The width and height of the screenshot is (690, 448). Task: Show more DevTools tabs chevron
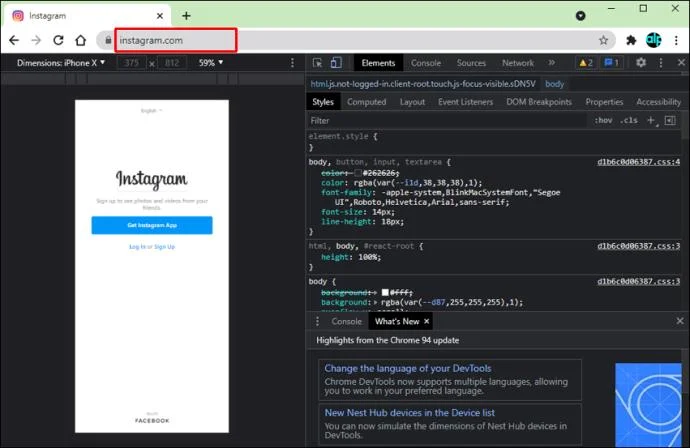tap(551, 63)
